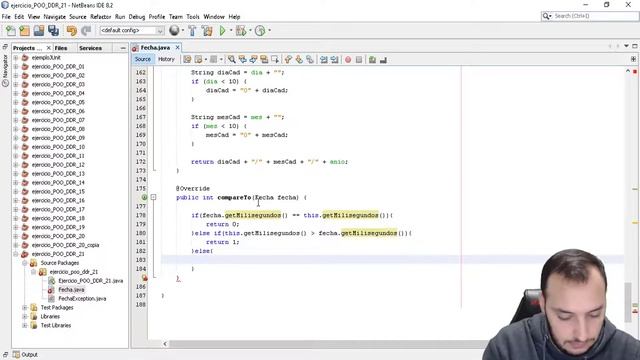Click the New File icon in main toolbar
This screenshot has height=360, width=640.
click(11, 31)
